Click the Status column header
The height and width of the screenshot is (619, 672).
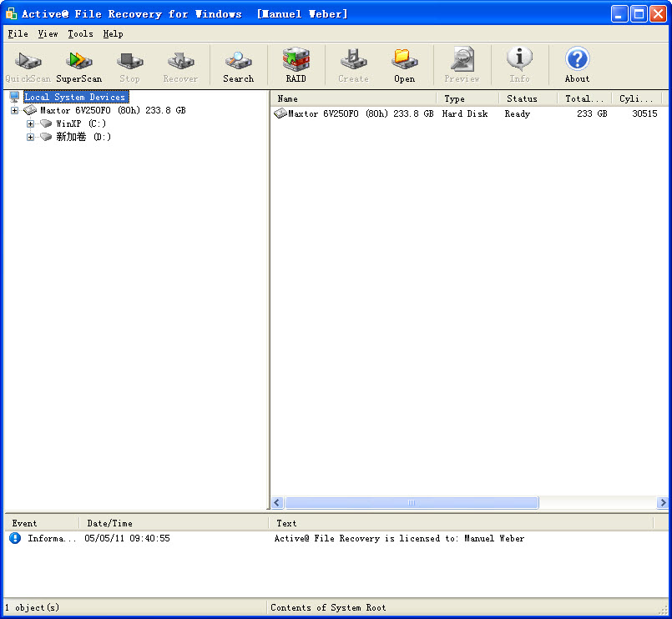point(528,98)
